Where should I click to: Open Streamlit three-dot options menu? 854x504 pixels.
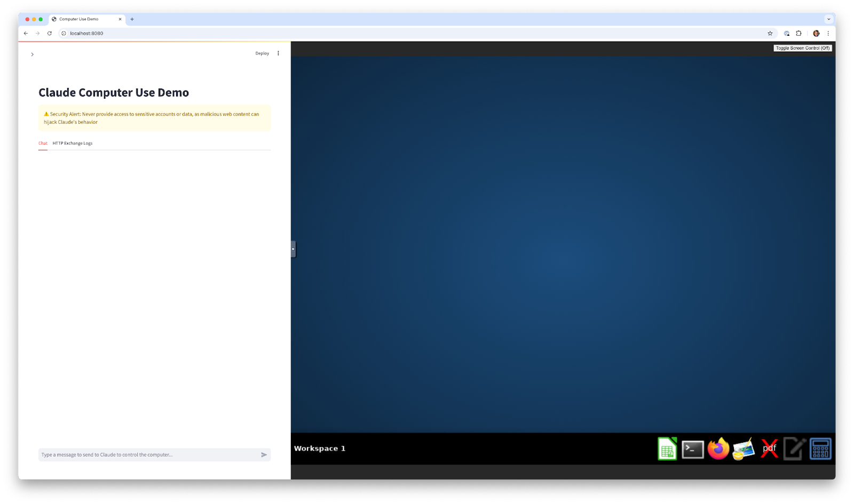coord(278,53)
